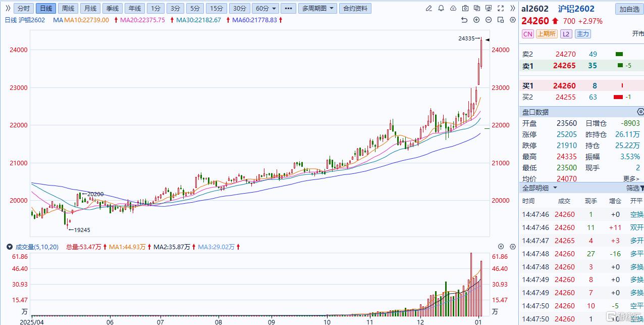Image resolution: width=644 pixels, height=325 pixels.
Task: Zoom out chart with minus icon
Action: (488, 20)
